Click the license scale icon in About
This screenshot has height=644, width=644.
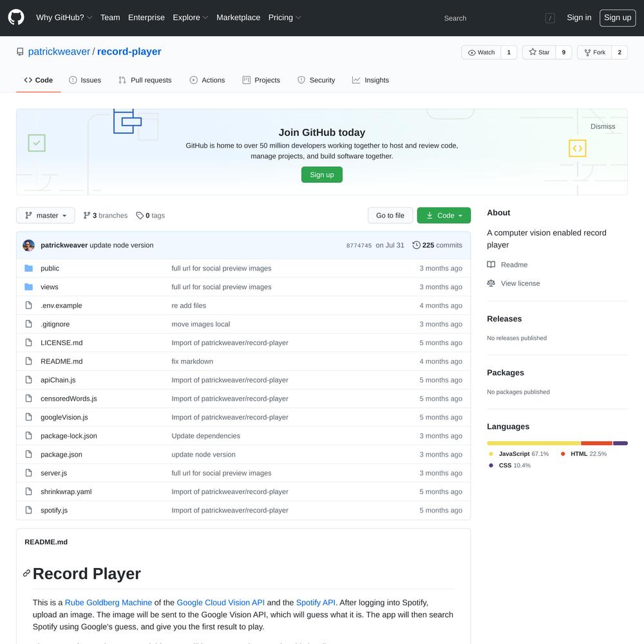point(491,283)
